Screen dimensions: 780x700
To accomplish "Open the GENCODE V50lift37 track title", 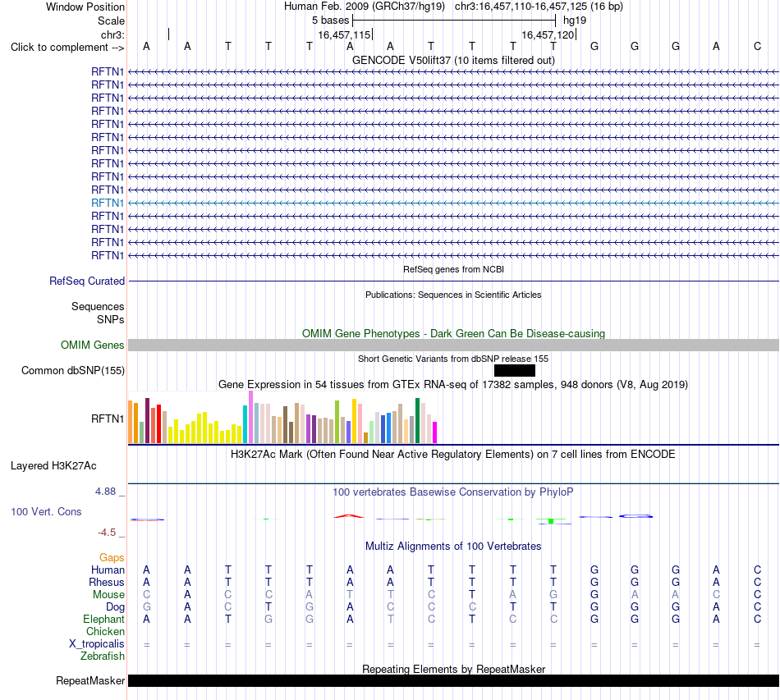I will [453, 60].
